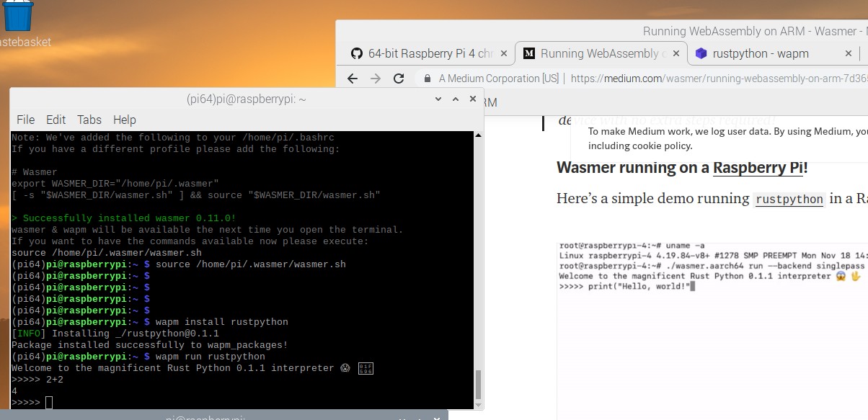Click the Python prompt cursor in terminal
Screen dimensions: 868x420
pyautogui.click(x=49, y=403)
